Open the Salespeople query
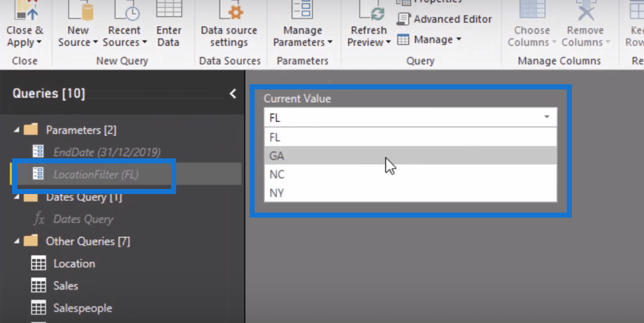The width and height of the screenshot is (644, 323). 82,308
